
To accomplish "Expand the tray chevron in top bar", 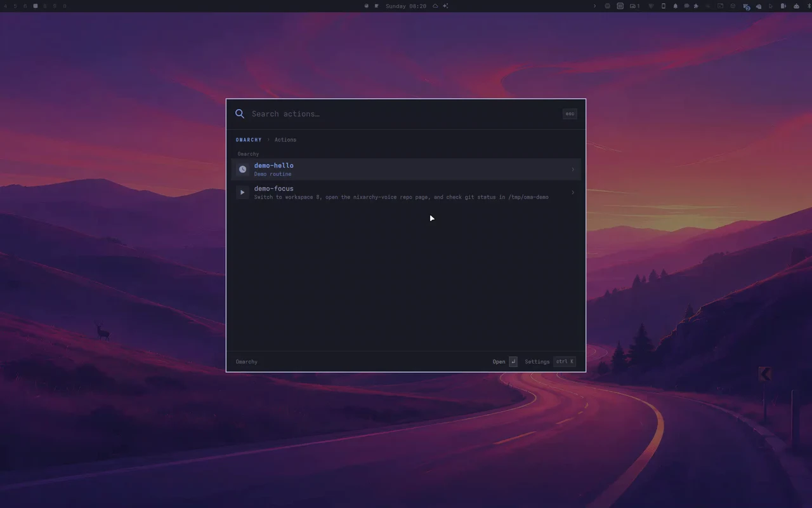I will click(594, 6).
